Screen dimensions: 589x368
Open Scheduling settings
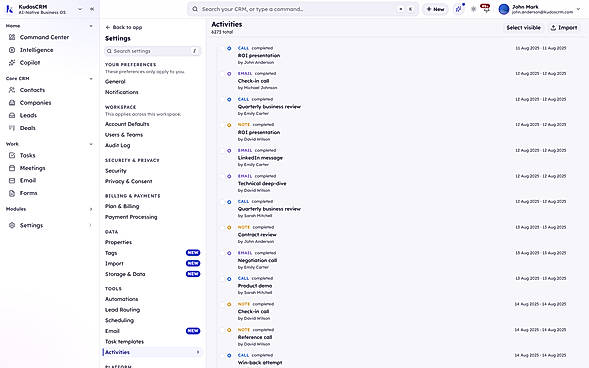(119, 320)
